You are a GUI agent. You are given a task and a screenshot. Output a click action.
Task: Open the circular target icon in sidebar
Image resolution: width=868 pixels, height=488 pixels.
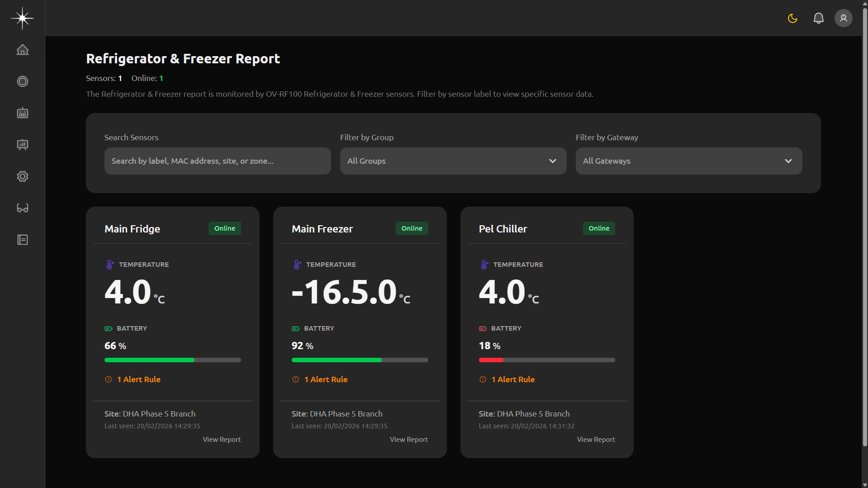coord(23,81)
